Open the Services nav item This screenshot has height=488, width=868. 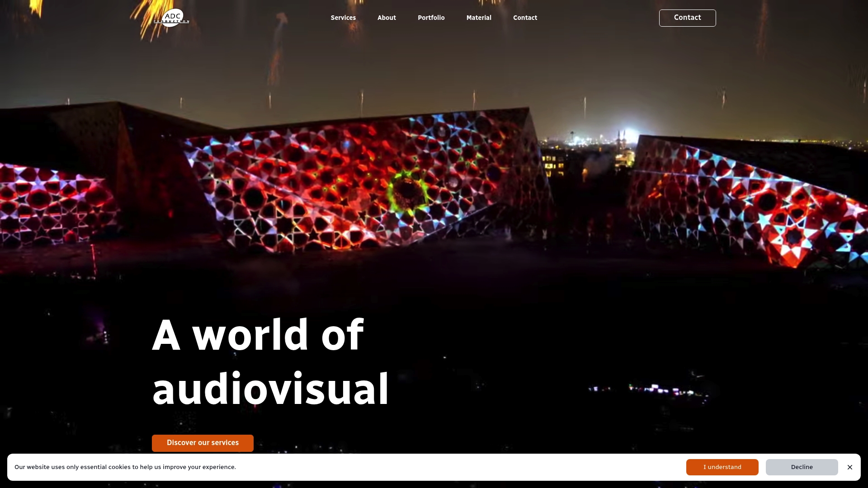(x=343, y=18)
